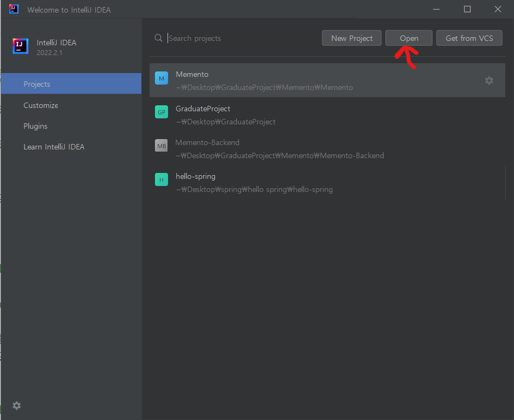This screenshot has height=420, width=514.
Task: Click the Memento project path text
Action: click(265, 87)
